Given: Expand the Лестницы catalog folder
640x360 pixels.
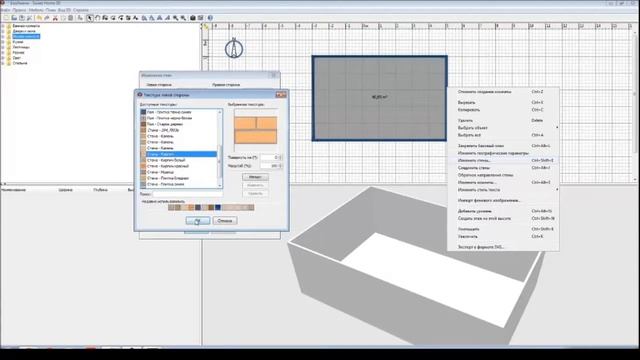Looking at the screenshot, I should [x=3, y=47].
